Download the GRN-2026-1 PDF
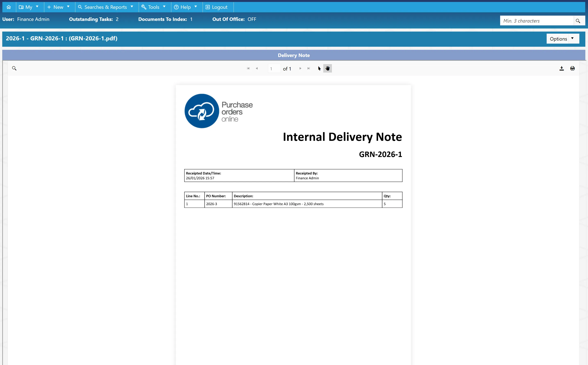The width and height of the screenshot is (588, 365). 561,68
